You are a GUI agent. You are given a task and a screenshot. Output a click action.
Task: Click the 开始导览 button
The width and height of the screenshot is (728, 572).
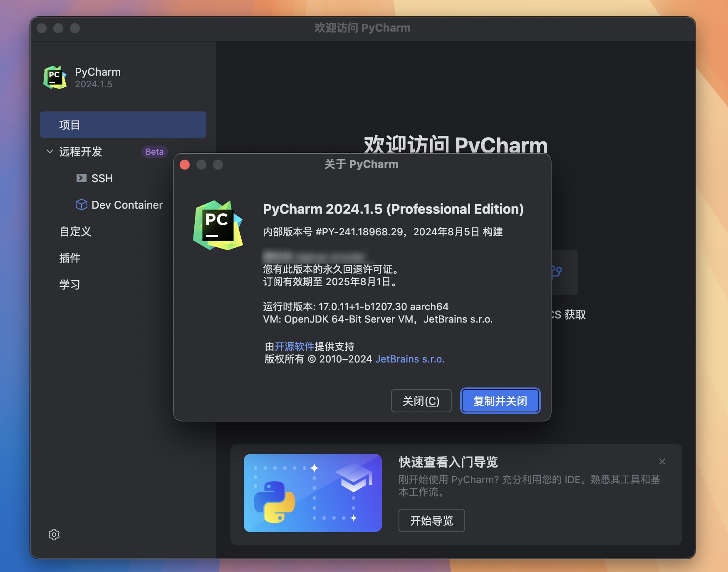(x=432, y=520)
